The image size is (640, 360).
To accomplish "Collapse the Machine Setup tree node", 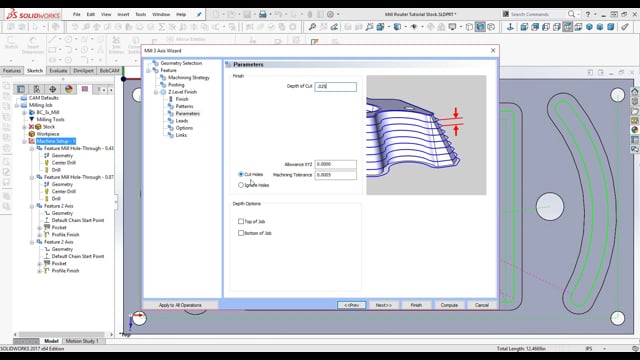I will pos(24,141).
